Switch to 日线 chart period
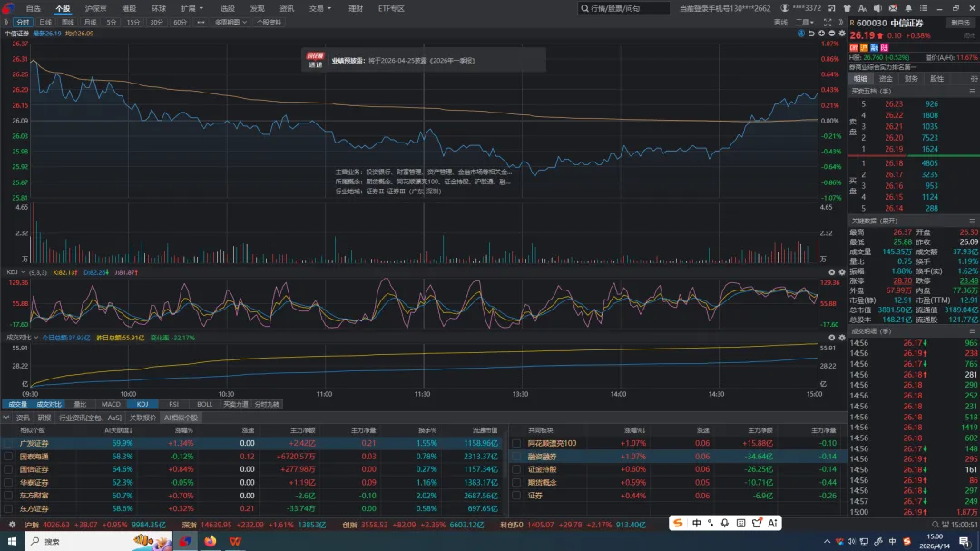980x551 pixels. coord(45,23)
